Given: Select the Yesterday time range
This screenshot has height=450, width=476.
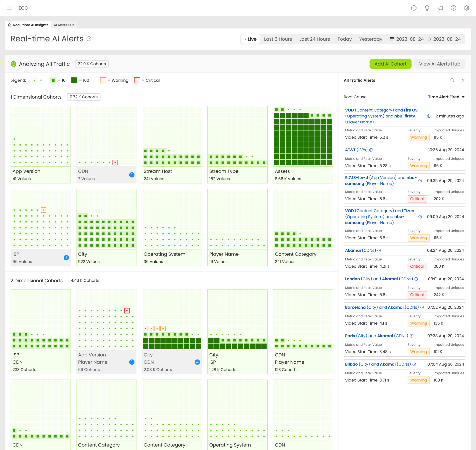Looking at the screenshot, I should coord(371,39).
